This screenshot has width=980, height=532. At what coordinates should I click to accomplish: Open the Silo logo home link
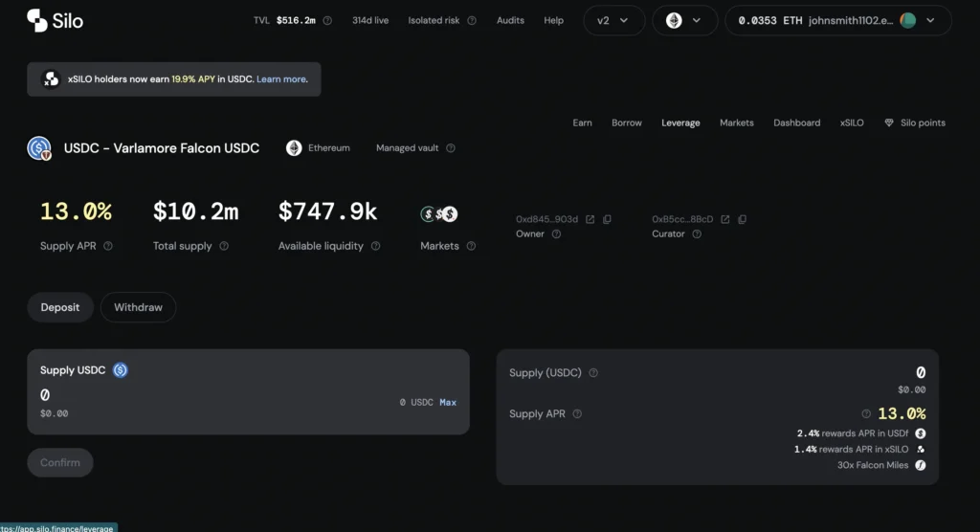[x=55, y=21]
